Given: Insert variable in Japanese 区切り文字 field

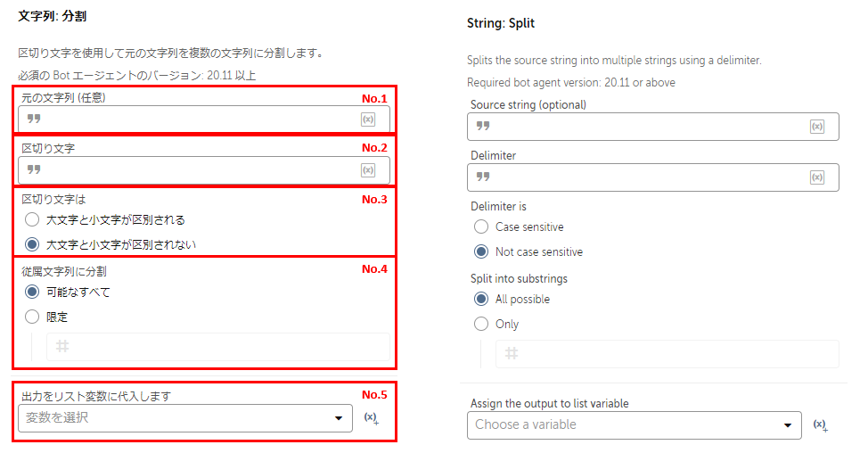Looking at the screenshot, I should (x=368, y=170).
